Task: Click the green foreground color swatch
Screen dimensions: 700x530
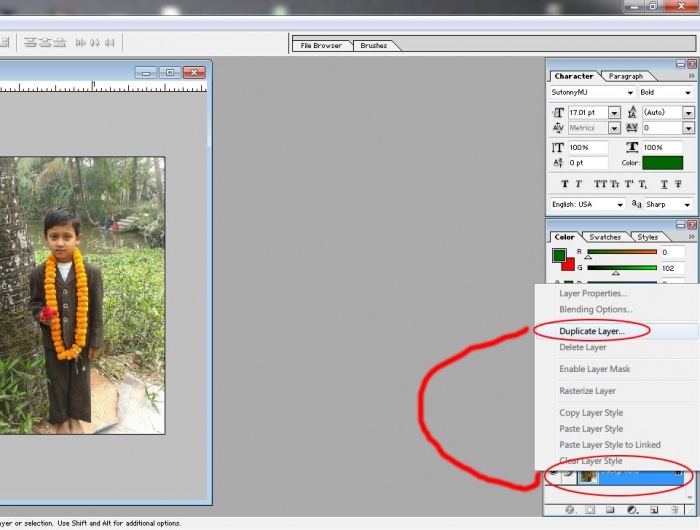Action: (559, 255)
